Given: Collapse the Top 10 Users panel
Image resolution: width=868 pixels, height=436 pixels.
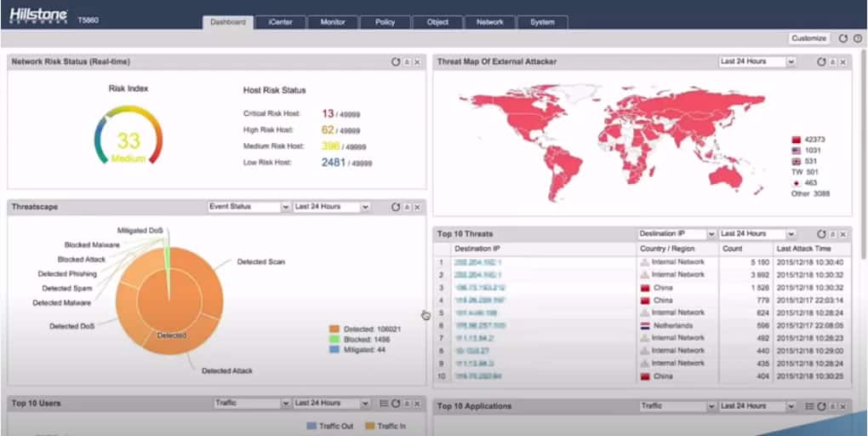Looking at the screenshot, I should click(407, 404).
